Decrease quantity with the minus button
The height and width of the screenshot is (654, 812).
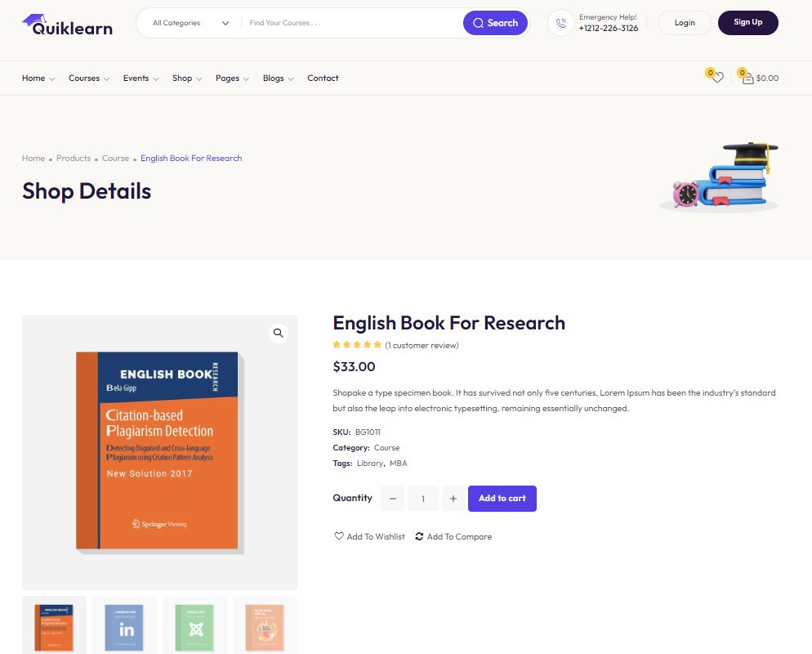click(393, 499)
